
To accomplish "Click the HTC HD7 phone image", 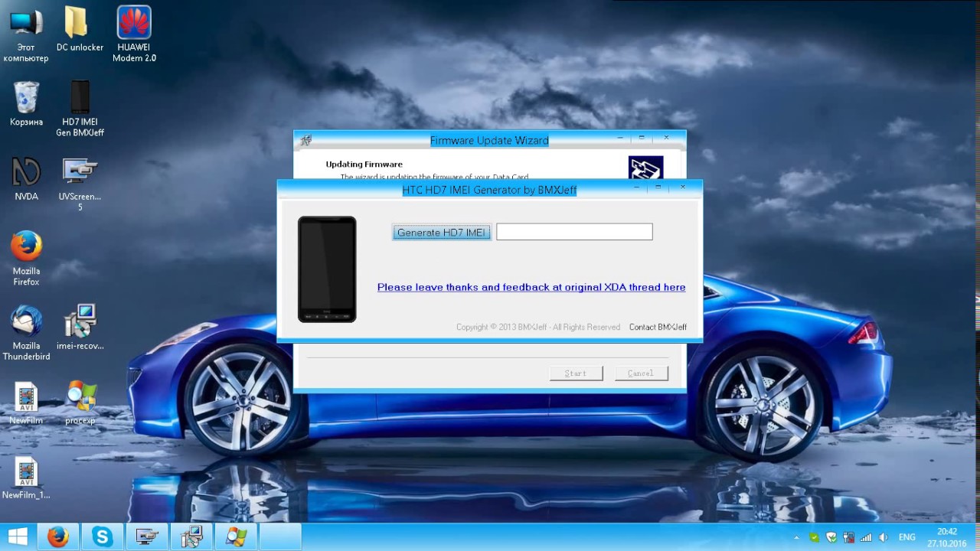I will click(x=327, y=269).
